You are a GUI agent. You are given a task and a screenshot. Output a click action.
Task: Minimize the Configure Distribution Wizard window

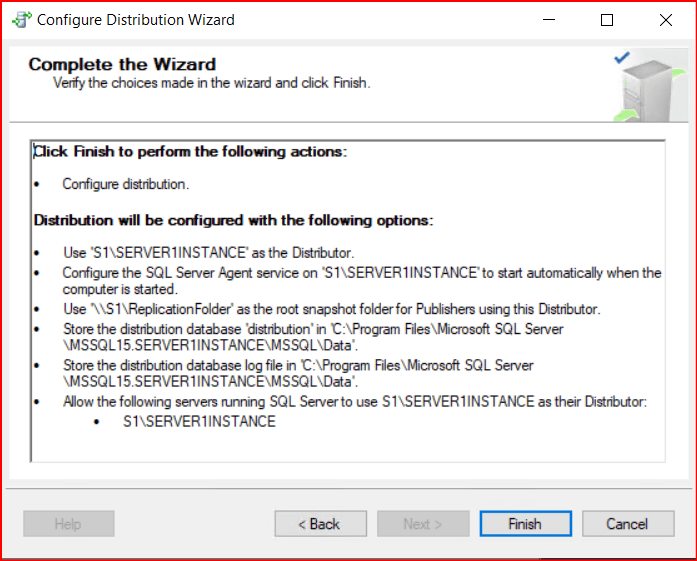(549, 19)
